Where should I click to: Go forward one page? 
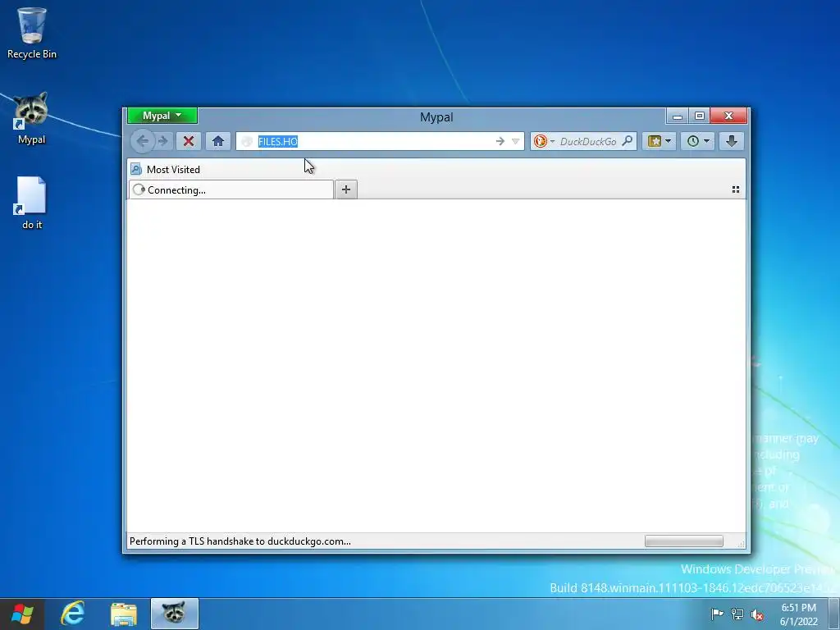pyautogui.click(x=163, y=141)
